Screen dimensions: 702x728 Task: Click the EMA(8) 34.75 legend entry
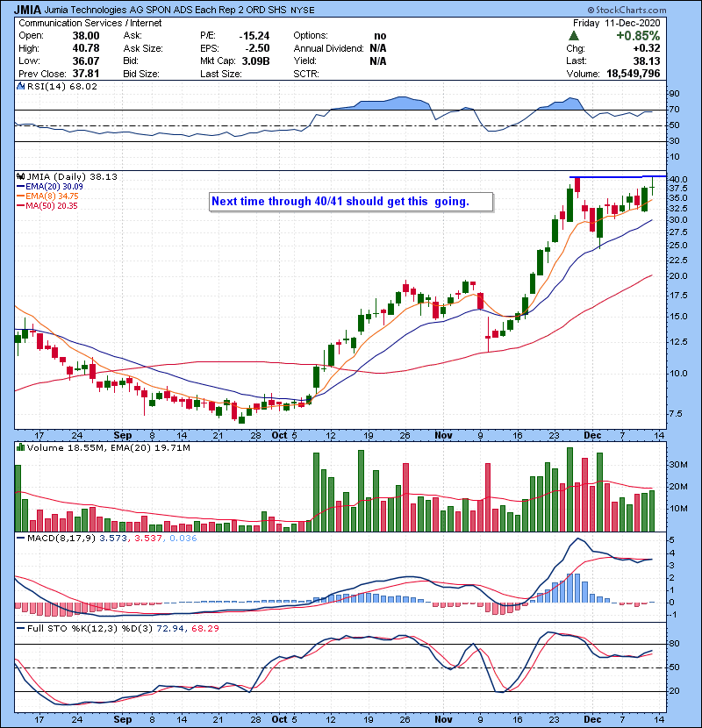click(47, 196)
